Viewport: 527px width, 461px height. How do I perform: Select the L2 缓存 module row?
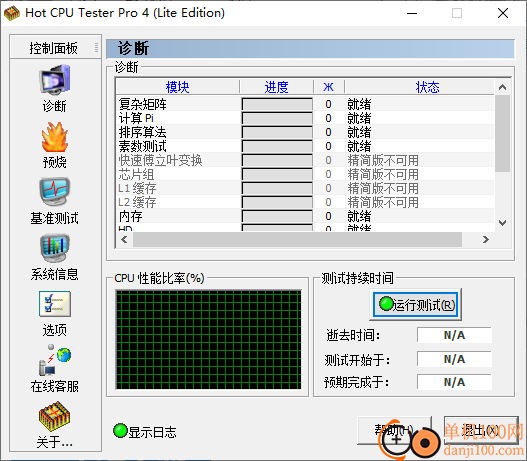pyautogui.click(x=305, y=202)
